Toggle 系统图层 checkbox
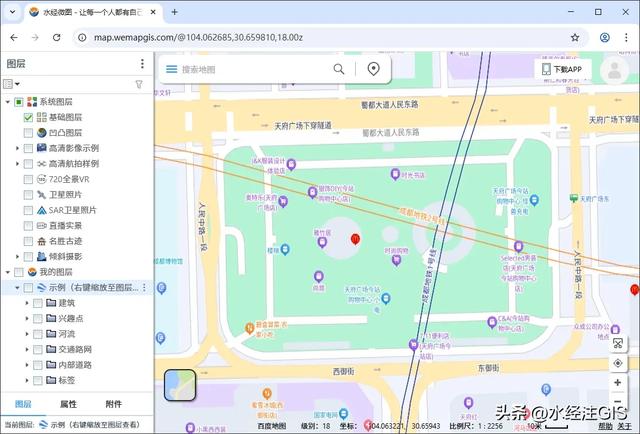 [19, 102]
